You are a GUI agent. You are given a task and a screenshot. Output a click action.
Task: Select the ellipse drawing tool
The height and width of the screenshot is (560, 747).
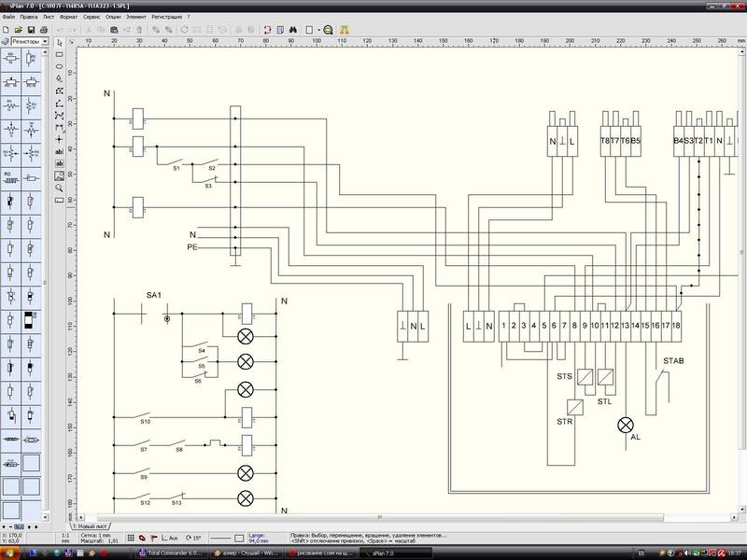click(x=60, y=66)
